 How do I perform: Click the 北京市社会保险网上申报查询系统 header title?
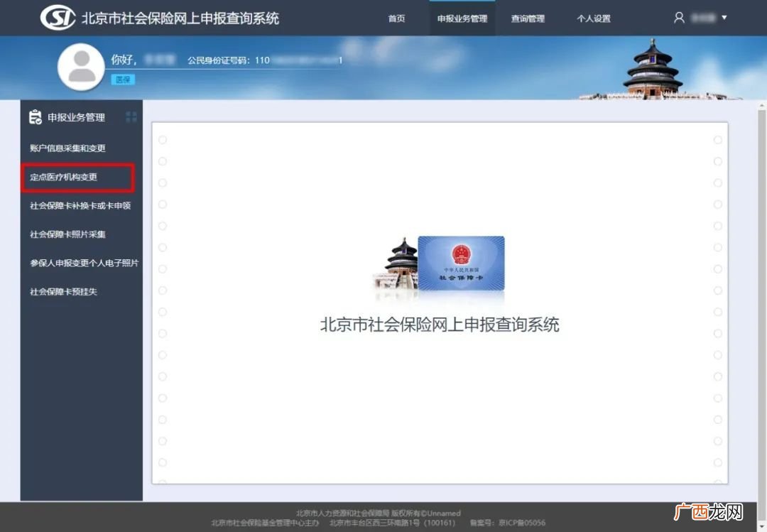coord(180,18)
